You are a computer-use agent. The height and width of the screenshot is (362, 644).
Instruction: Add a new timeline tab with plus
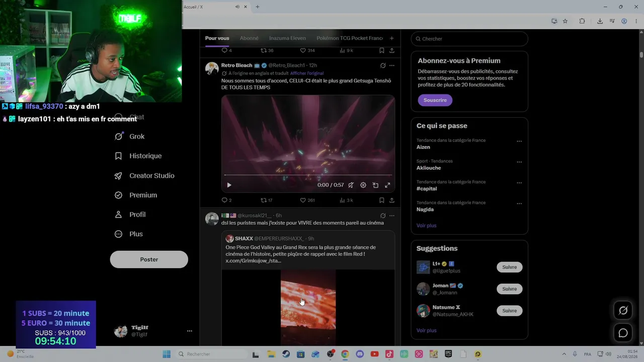pos(391,38)
